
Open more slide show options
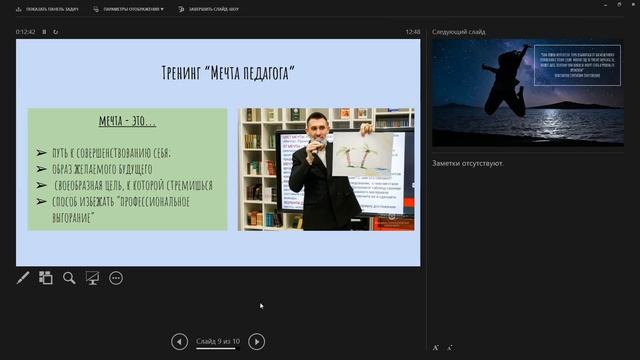(116, 278)
